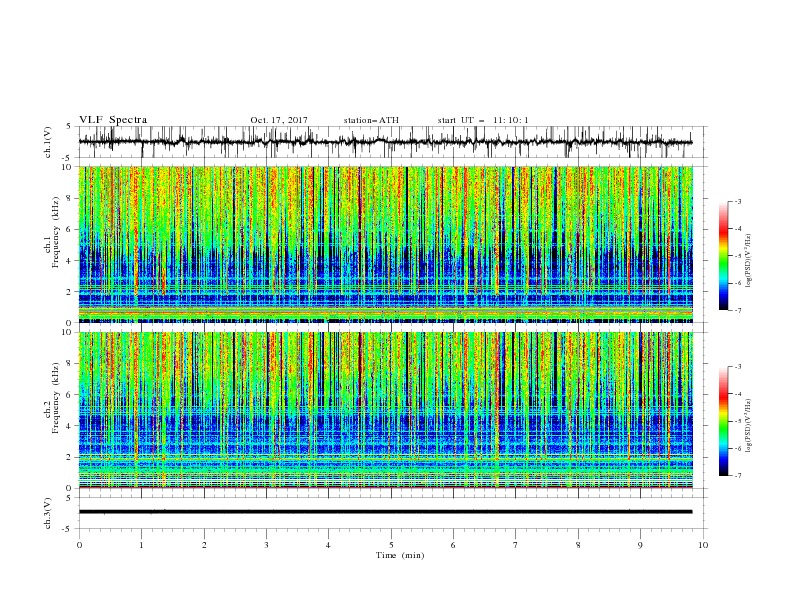Screen dimensions: 792x612
Task: Click the "3" tick on the time axis
Action: [266, 545]
